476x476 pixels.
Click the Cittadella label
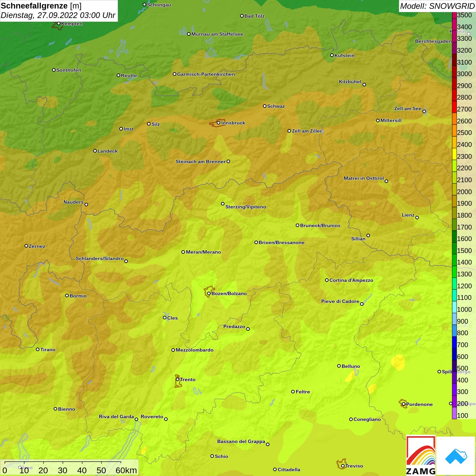289,470
